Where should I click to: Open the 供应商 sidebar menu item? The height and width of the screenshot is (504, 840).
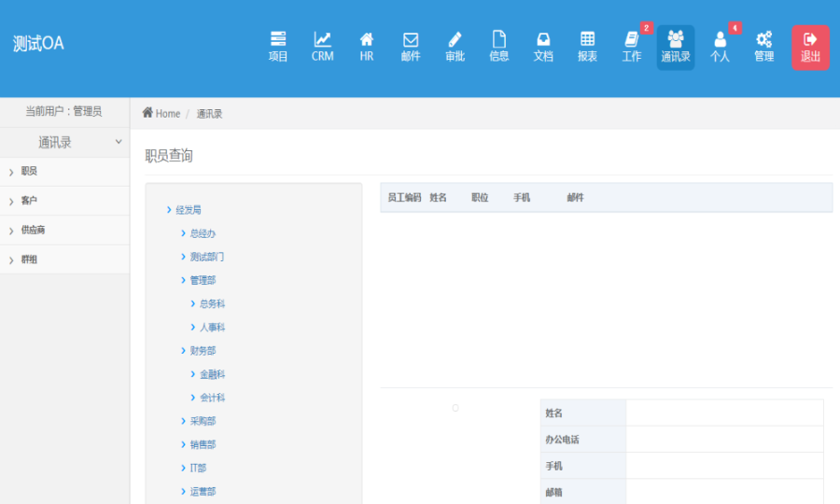[64, 231]
